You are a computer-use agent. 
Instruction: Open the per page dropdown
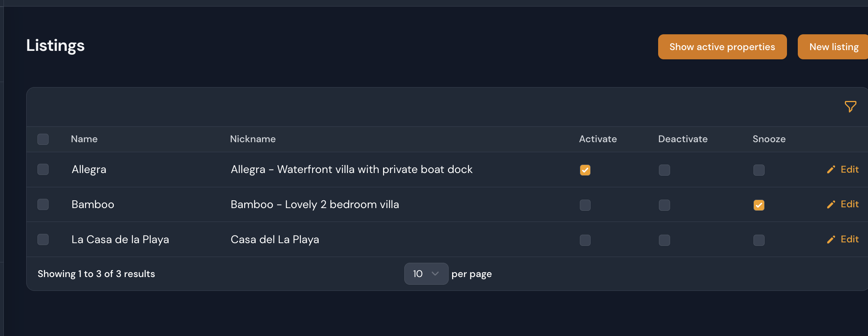pyautogui.click(x=426, y=274)
